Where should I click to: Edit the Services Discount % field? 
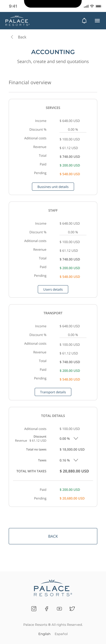[73, 130]
